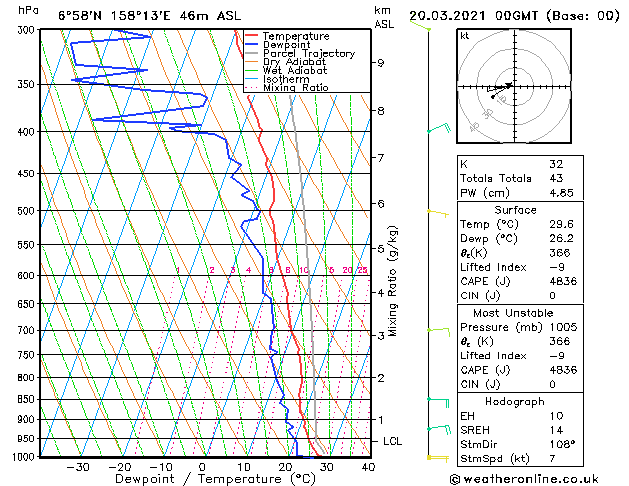Click the 700 hPa pressure axis label

[x=28, y=330]
